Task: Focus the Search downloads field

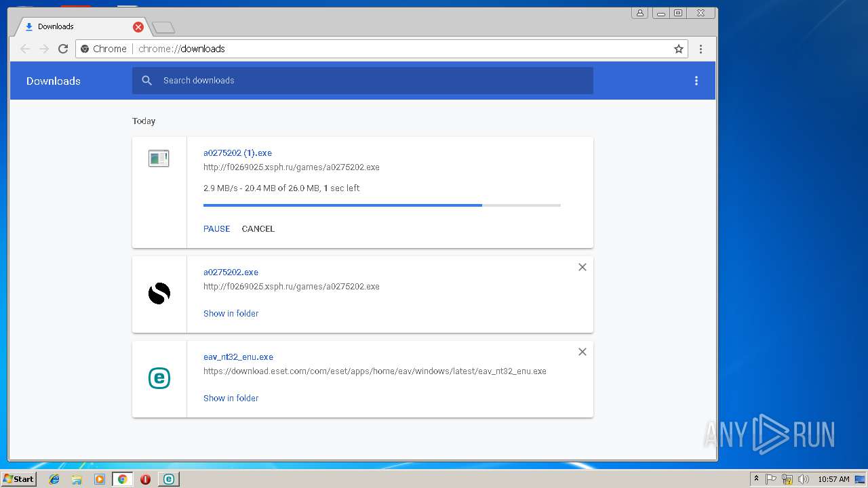Action: click(x=362, y=81)
